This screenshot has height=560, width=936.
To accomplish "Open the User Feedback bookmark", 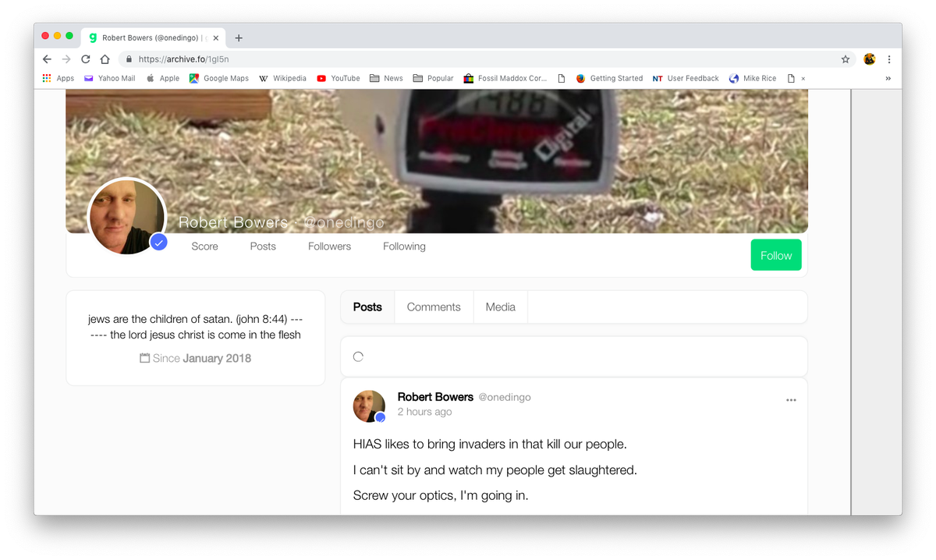I will (x=686, y=78).
